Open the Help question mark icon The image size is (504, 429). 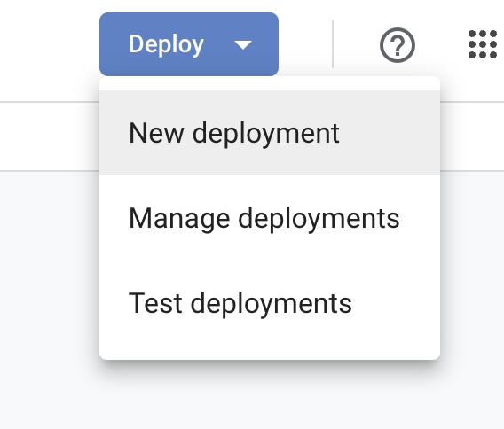tap(398, 45)
